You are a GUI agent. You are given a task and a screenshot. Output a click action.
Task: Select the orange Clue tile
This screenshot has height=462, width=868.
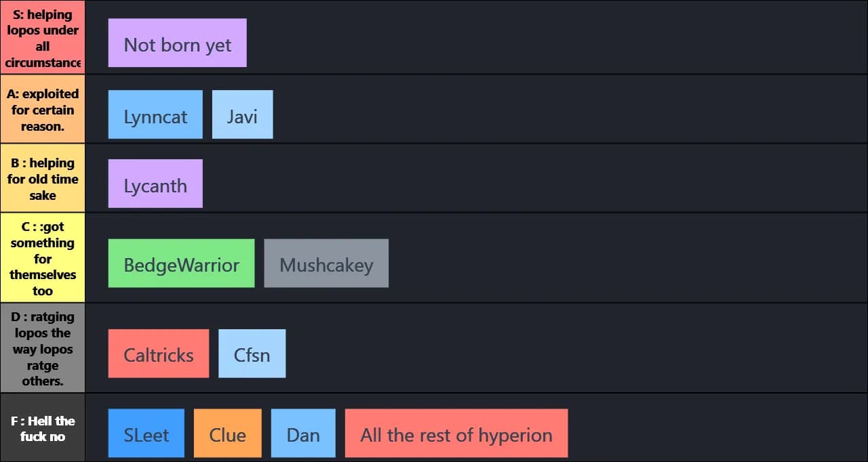pyautogui.click(x=227, y=433)
